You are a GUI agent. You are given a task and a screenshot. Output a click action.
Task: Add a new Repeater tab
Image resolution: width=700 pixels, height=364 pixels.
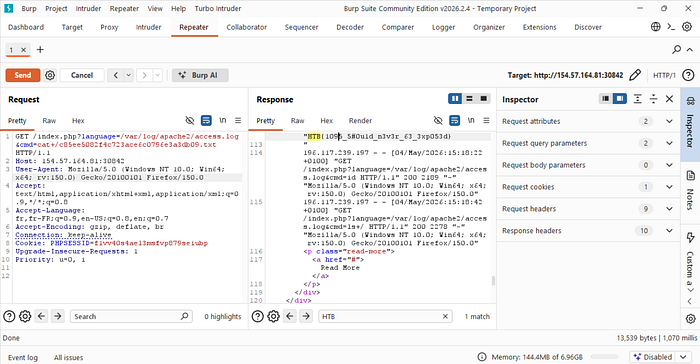pyautogui.click(x=40, y=50)
